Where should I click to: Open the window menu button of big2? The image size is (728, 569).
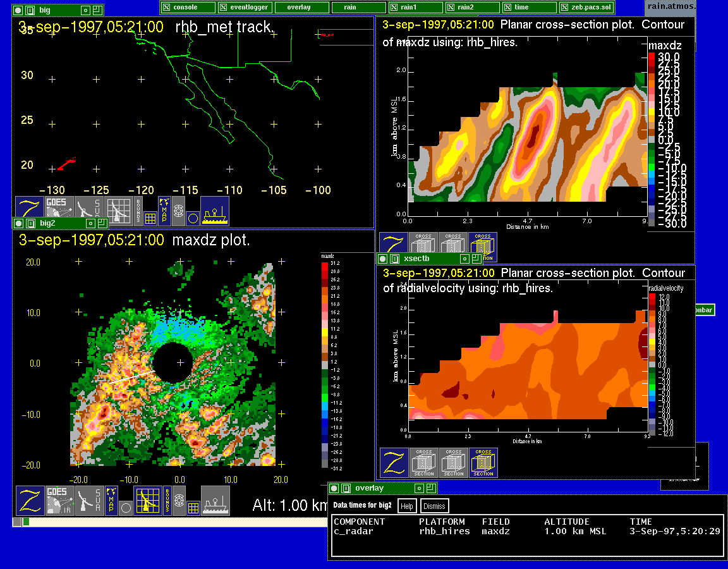click(19, 223)
